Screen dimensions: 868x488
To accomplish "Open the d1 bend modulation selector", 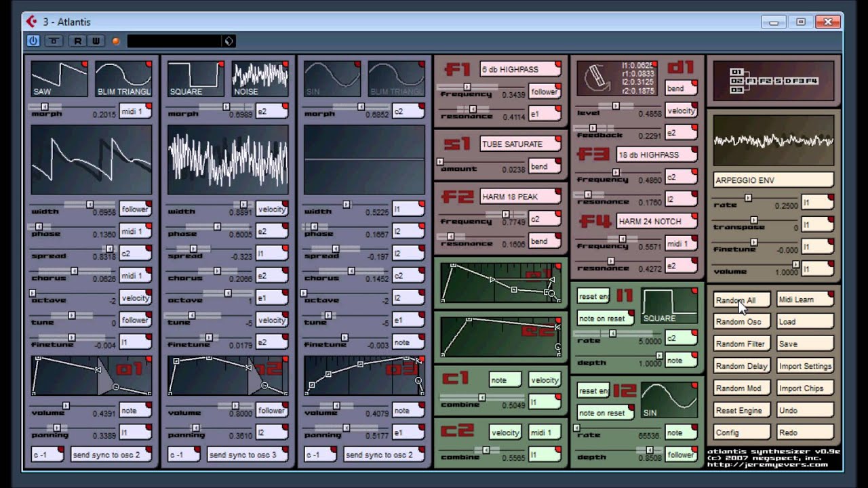I will [682, 88].
